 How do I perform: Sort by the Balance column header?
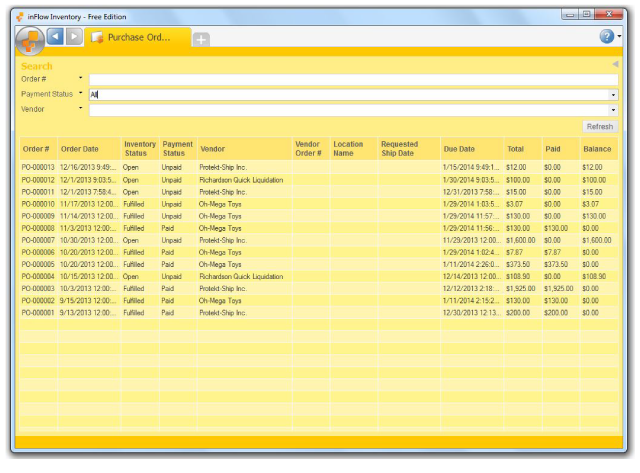tap(598, 149)
